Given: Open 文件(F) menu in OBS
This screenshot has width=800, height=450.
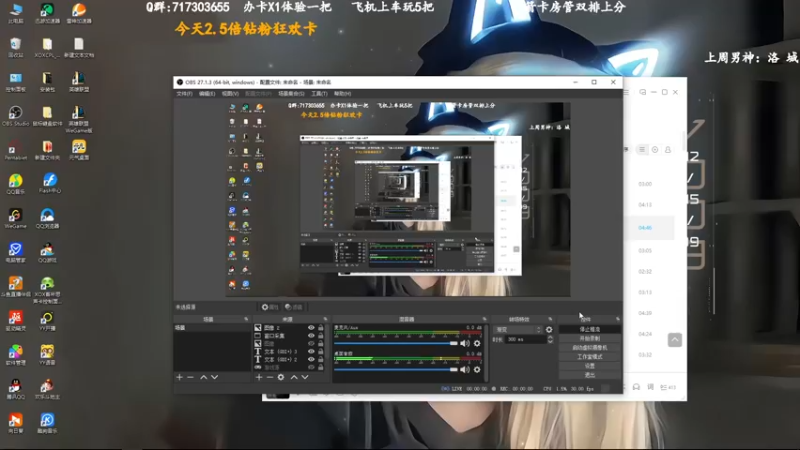Looking at the screenshot, I should (x=184, y=94).
